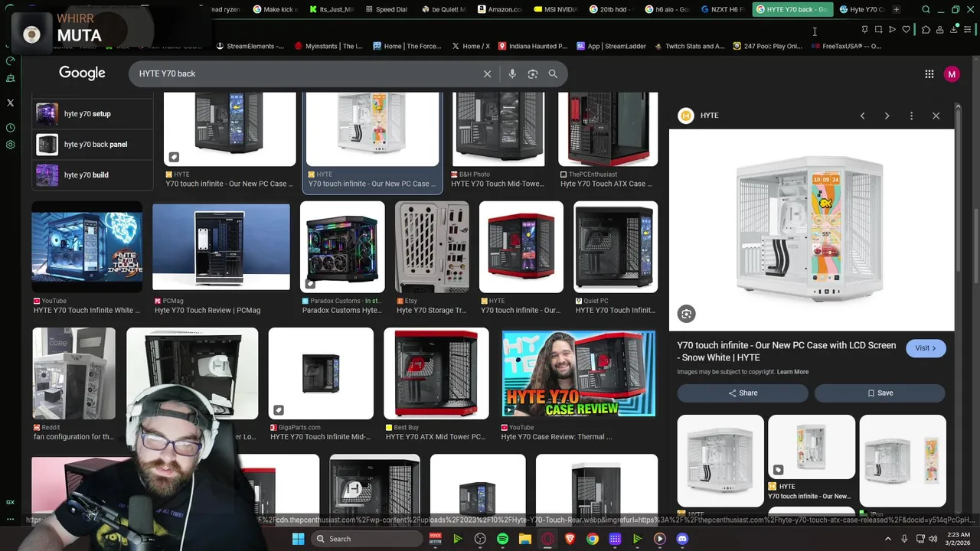Open the Etsy Hyte Y70 Storage thumbnail
Screen dimensions: 980x551
432,246
